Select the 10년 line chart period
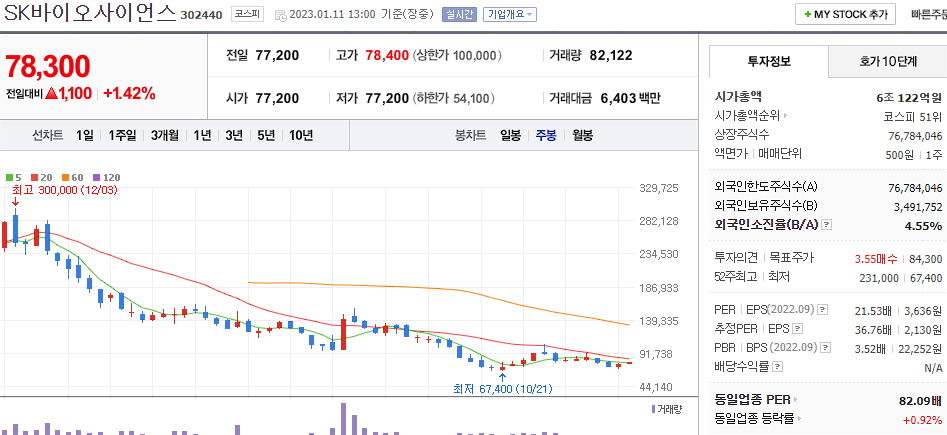 click(301, 135)
